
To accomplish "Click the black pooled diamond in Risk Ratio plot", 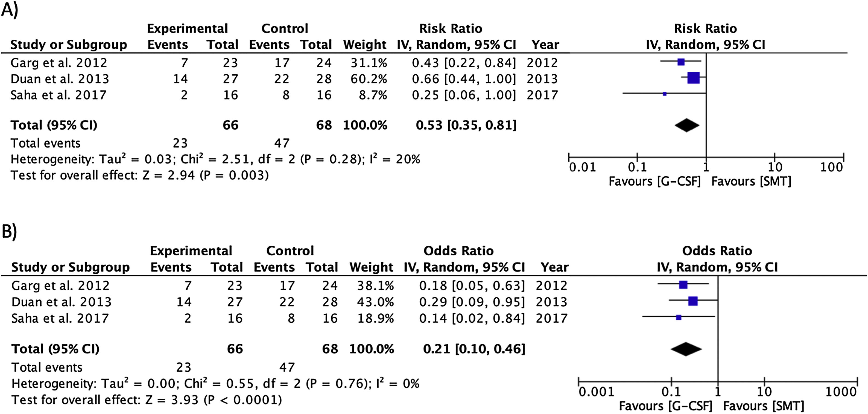I will click(x=687, y=126).
